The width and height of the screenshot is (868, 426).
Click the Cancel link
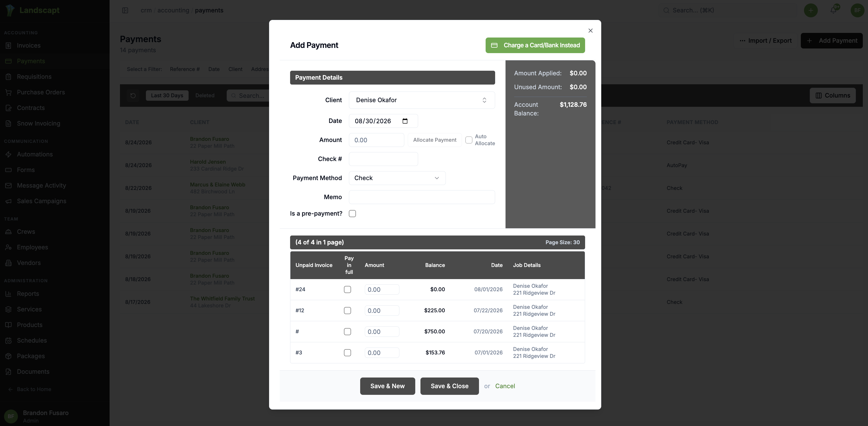click(505, 386)
